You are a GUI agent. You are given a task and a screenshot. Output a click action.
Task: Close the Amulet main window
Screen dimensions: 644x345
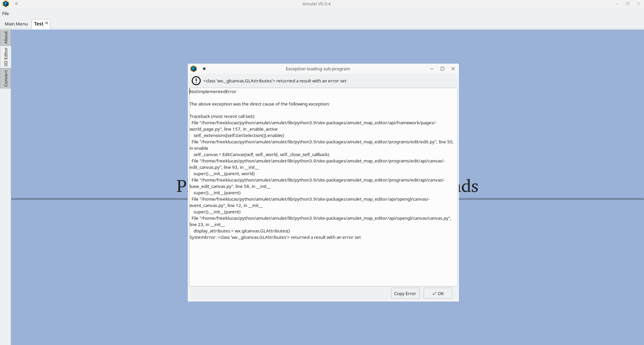coord(638,4)
